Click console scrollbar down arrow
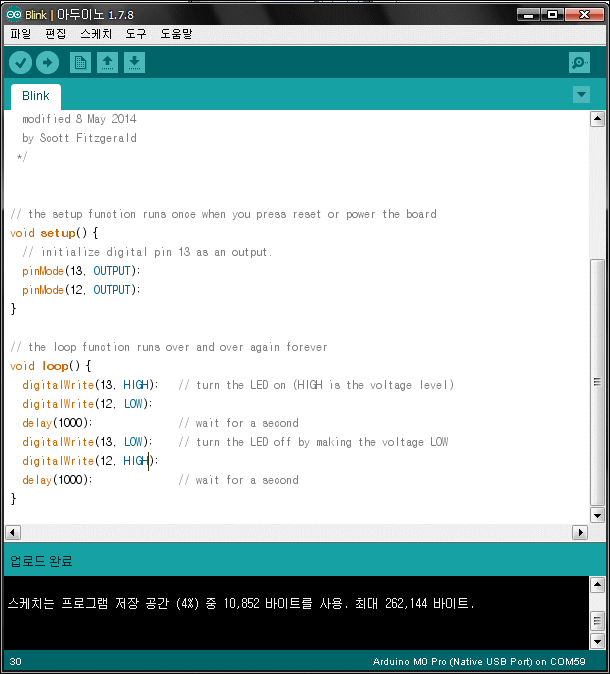The image size is (610, 674). point(597,642)
